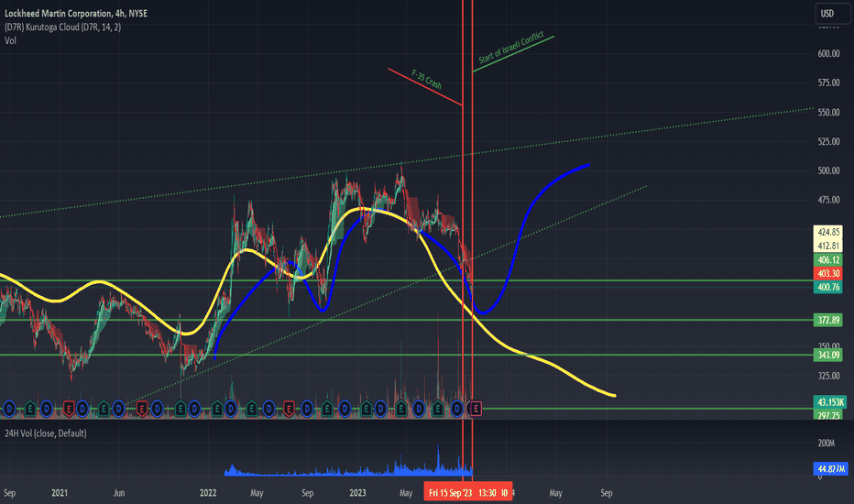Image resolution: width=854 pixels, height=504 pixels.
Task: Click the 372.89 horizontal line price label
Action: (828, 320)
